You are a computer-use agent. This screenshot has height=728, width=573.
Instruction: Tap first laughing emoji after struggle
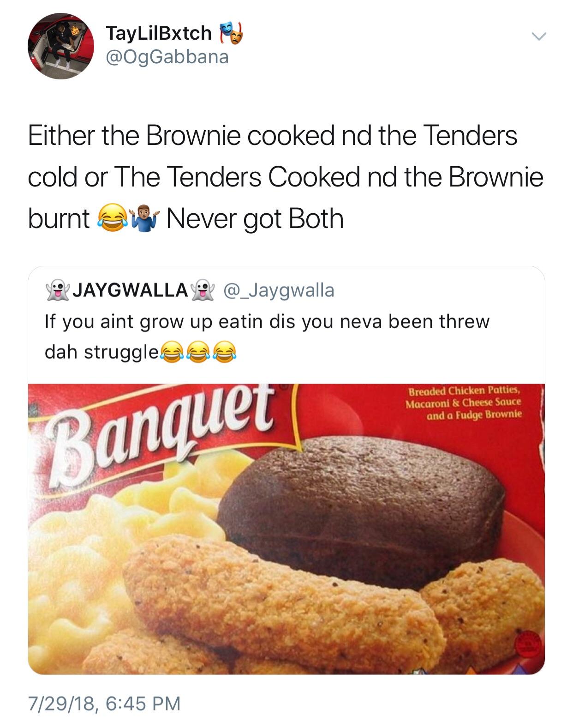[x=171, y=353]
